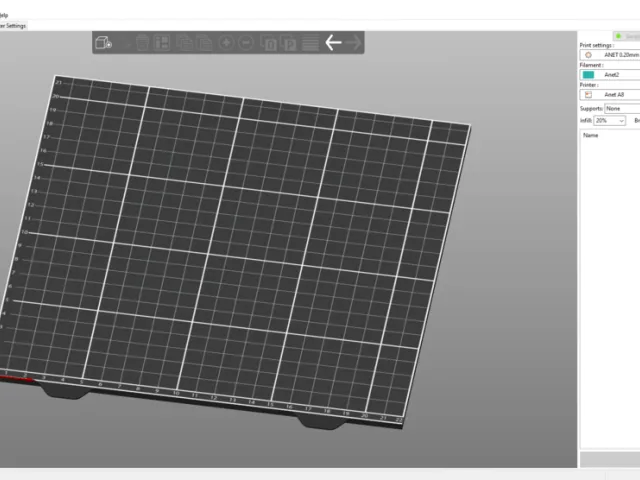Image resolution: width=640 pixels, height=480 pixels.
Task: Toggle variable layer height editing icon
Action: pyautogui.click(x=310, y=43)
